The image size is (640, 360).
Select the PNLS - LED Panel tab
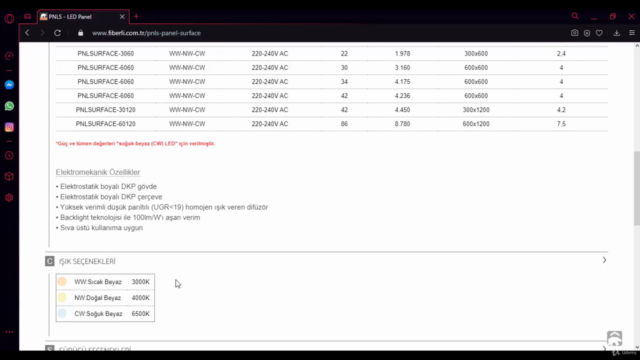point(83,17)
